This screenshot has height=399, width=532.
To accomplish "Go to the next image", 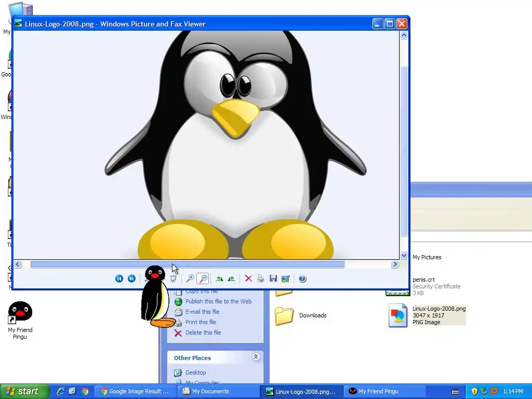I will pyautogui.click(x=131, y=278).
